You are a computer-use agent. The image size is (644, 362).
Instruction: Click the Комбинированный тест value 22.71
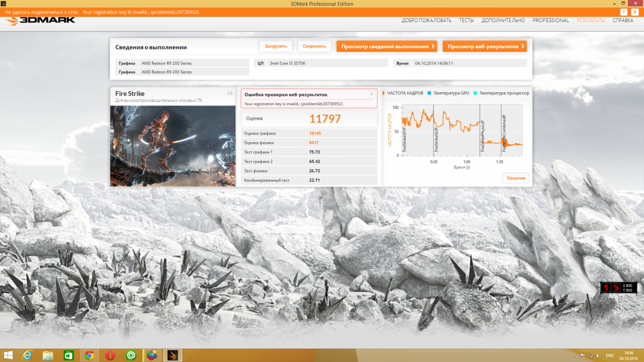(x=314, y=180)
